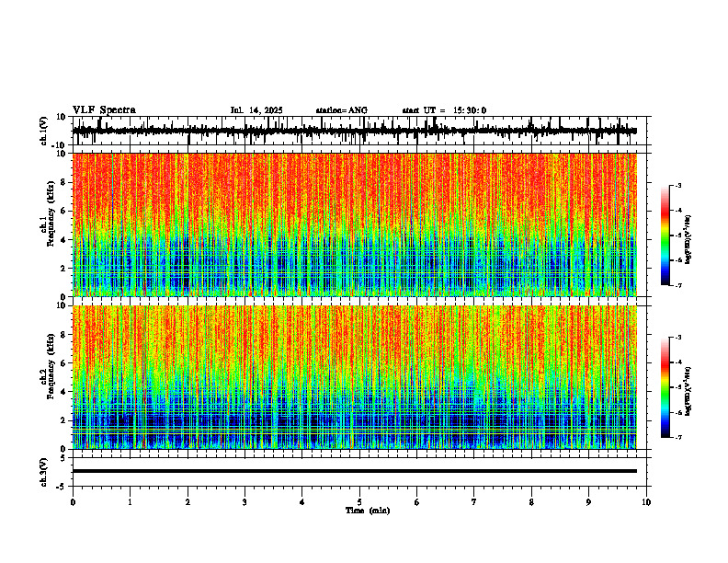Click the "-7" label on ch.1 color scale

point(677,285)
